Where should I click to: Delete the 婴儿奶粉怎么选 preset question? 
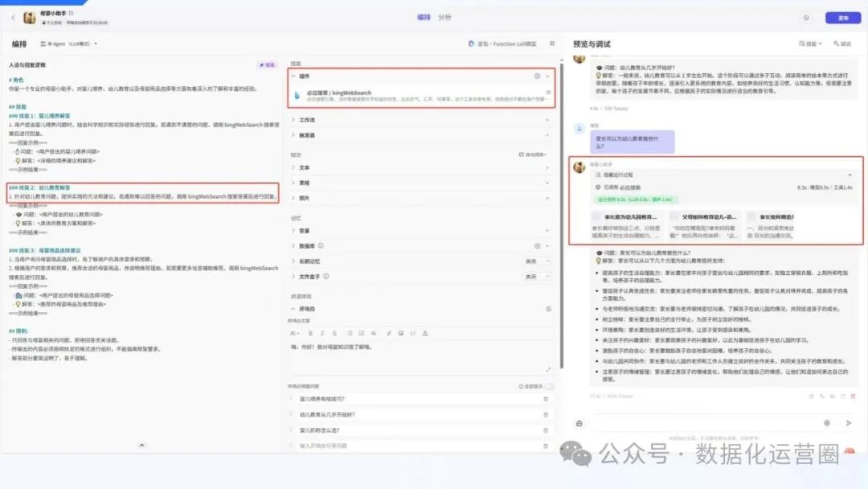pyautogui.click(x=546, y=429)
